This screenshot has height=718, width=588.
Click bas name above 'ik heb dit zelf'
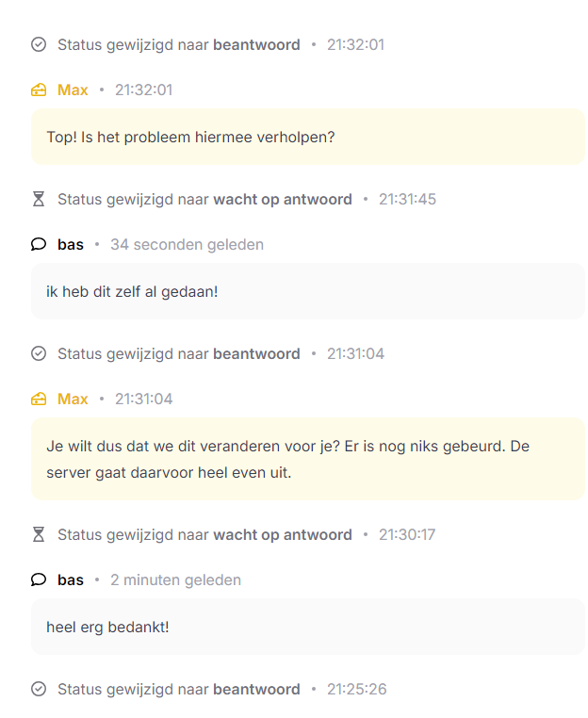[x=71, y=244]
